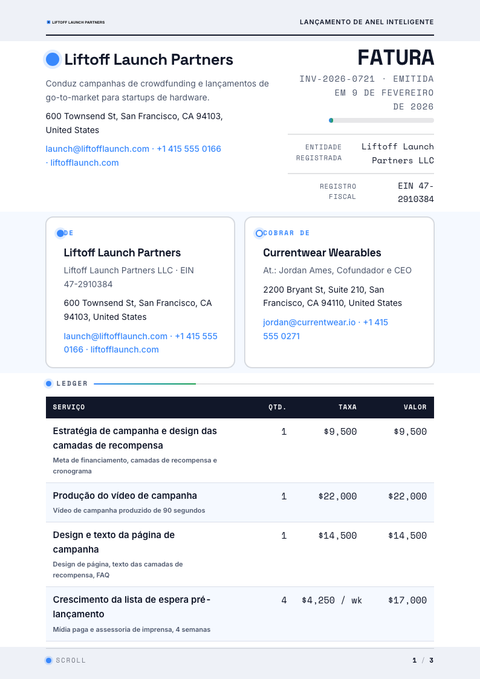This screenshot has width=480, height=679.
Task: Click the FATURA title
Action: pyautogui.click(x=396, y=58)
